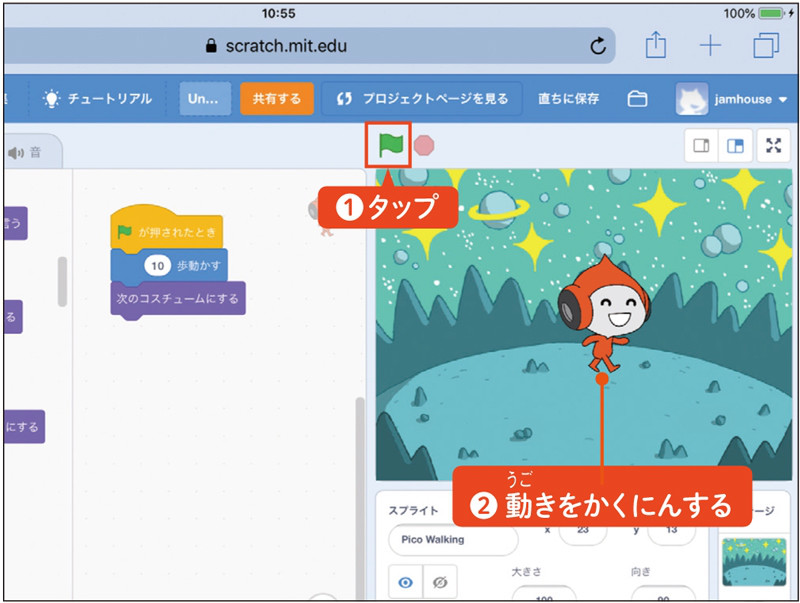Switch to small stage layout
This screenshot has width=800, height=603.
click(x=701, y=146)
